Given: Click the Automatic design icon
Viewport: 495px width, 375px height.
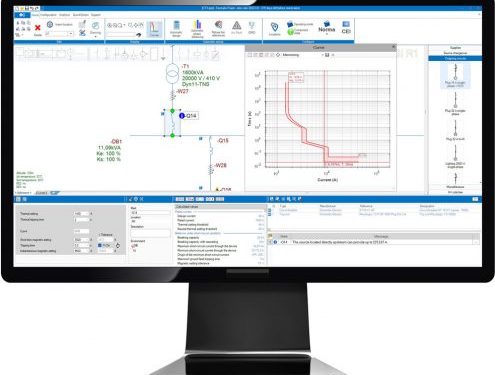Looking at the screenshot, I should coord(176,28).
